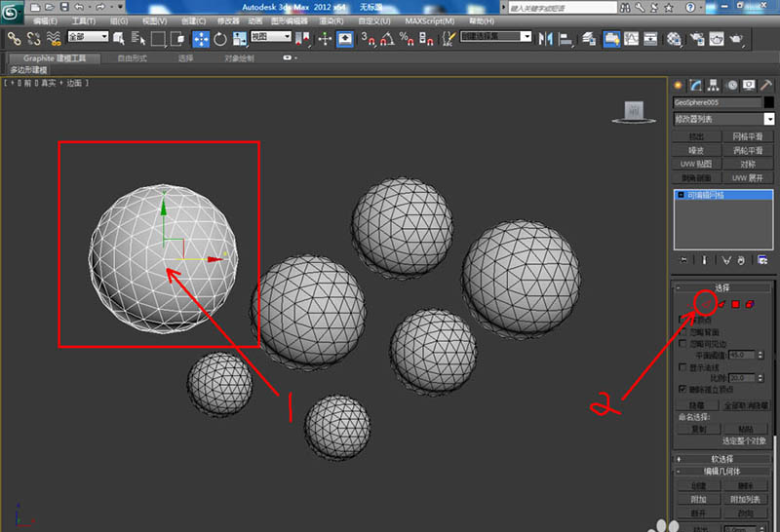Select the Move tool in main toolbar
780x532 pixels.
pyautogui.click(x=201, y=40)
